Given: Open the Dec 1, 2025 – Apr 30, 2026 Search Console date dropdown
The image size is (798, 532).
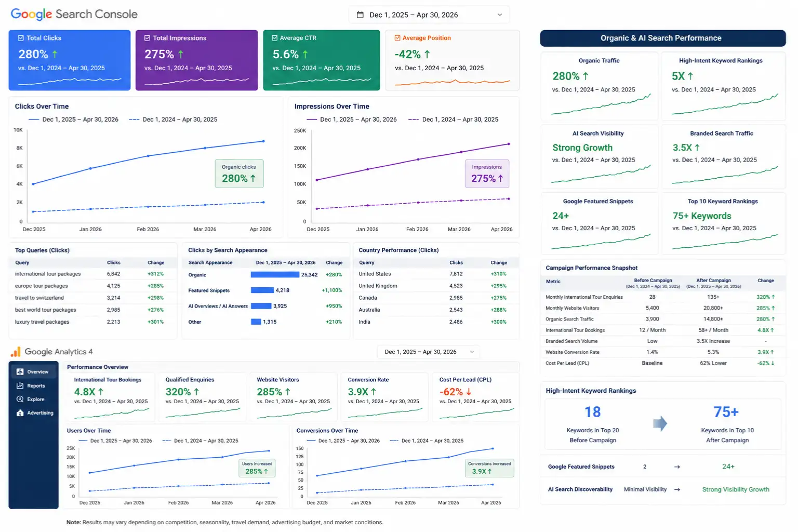Looking at the screenshot, I should click(x=429, y=15).
